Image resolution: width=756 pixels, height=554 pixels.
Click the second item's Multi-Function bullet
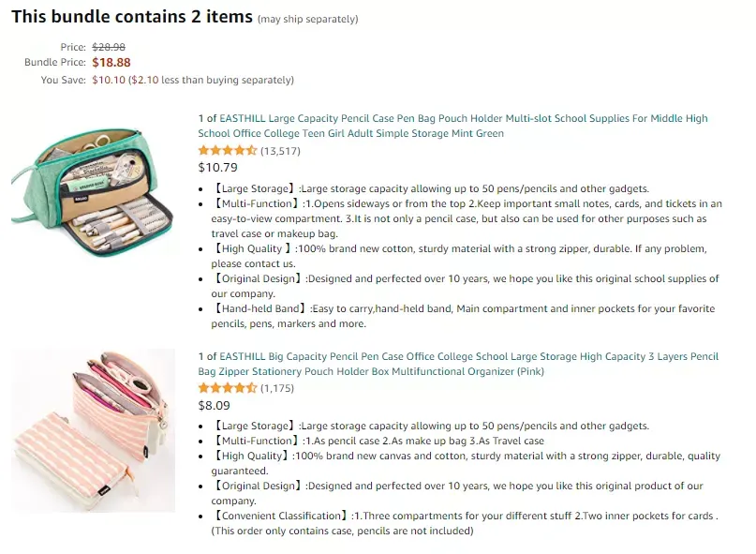[x=378, y=441]
